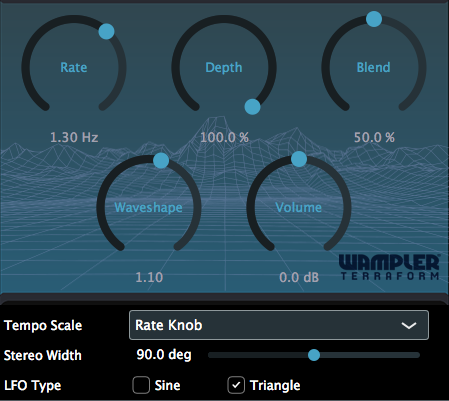Click the Triangle label text

click(275, 386)
